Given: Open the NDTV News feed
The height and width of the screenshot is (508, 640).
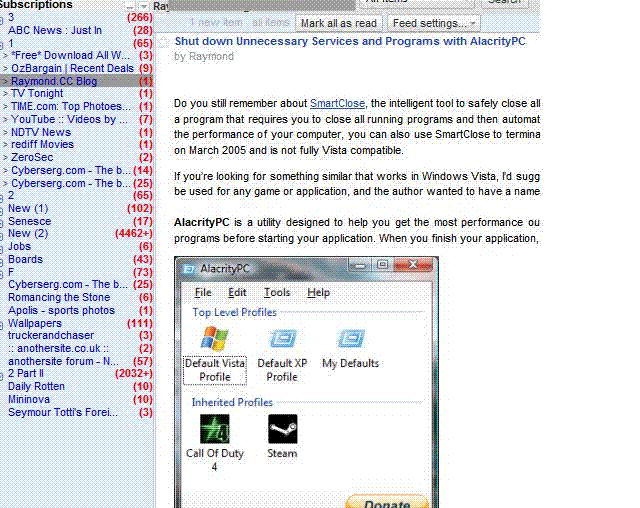Looking at the screenshot, I should 41,132.
